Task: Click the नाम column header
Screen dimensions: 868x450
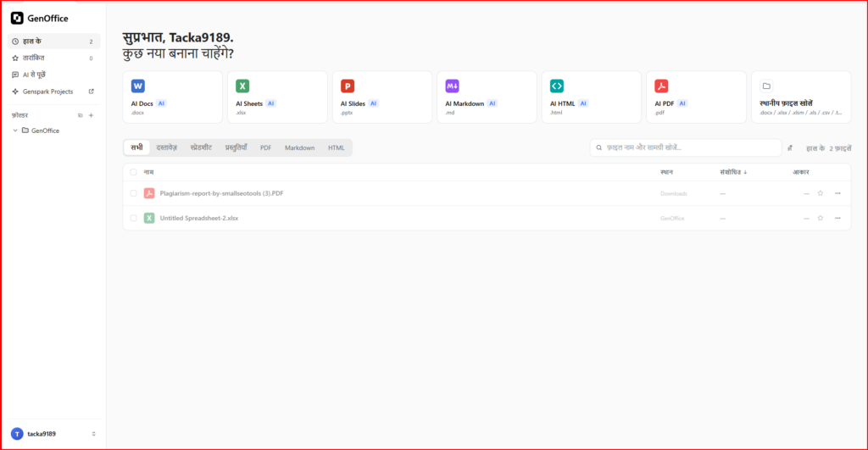Action: pos(148,172)
